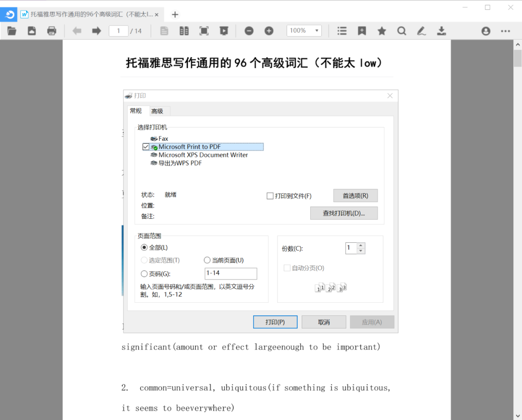The image size is (522, 420).
Task: Click the download icon in toolbar
Action: point(441,31)
